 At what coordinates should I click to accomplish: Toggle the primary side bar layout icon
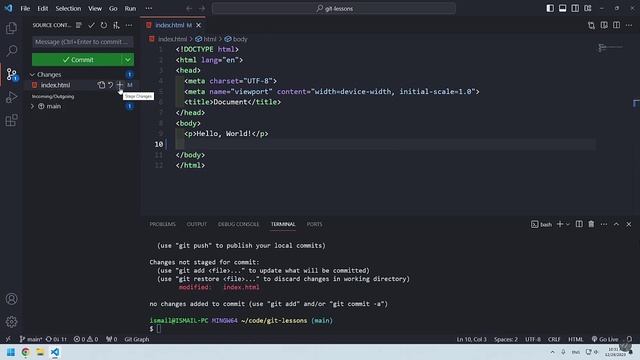pyautogui.click(x=550, y=8)
